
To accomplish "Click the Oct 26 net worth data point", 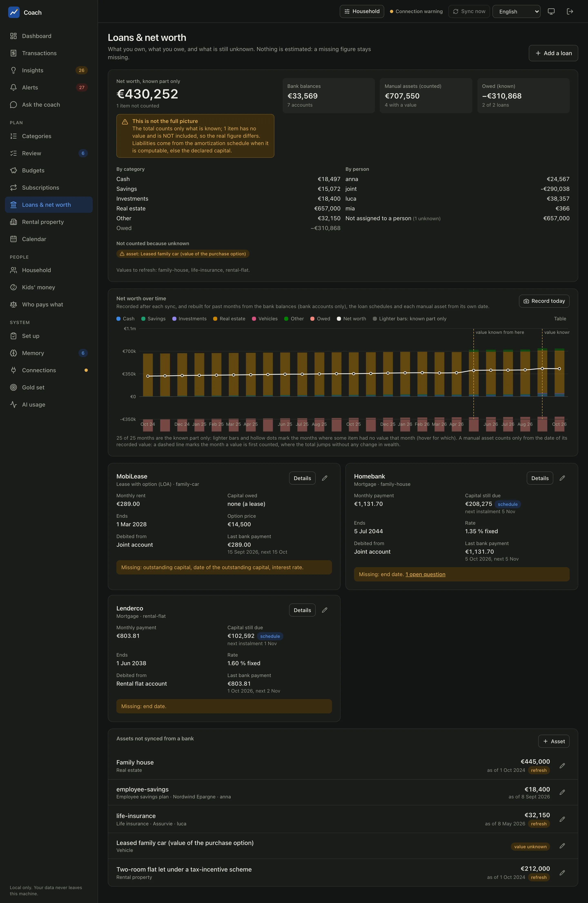I will 559,369.
